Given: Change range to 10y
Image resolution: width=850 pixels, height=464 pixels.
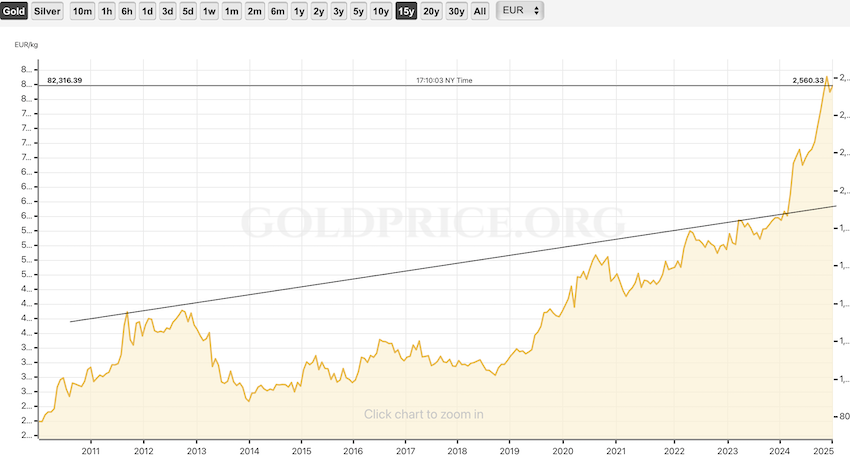Looking at the screenshot, I should 381,11.
